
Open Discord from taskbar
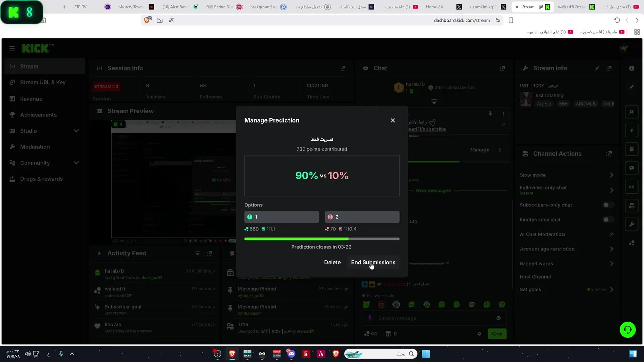click(x=291, y=354)
